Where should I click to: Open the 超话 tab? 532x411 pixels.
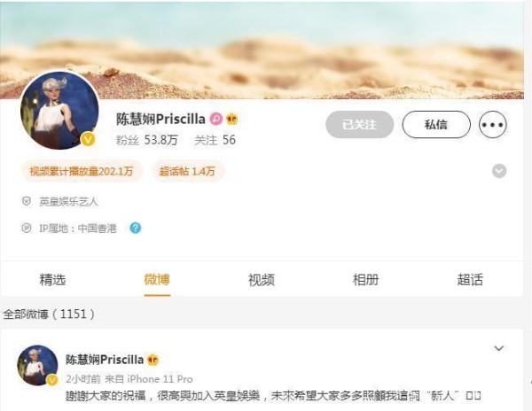[x=470, y=280]
